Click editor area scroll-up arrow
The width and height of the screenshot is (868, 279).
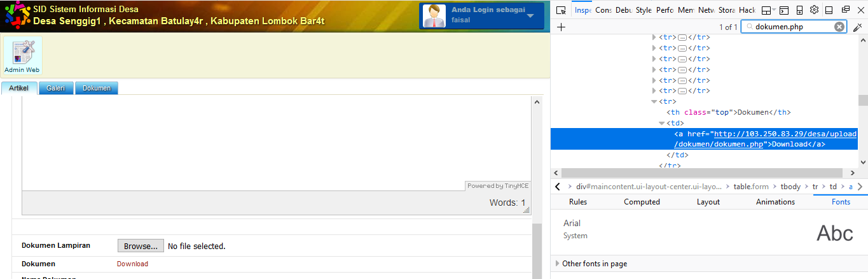(x=538, y=101)
